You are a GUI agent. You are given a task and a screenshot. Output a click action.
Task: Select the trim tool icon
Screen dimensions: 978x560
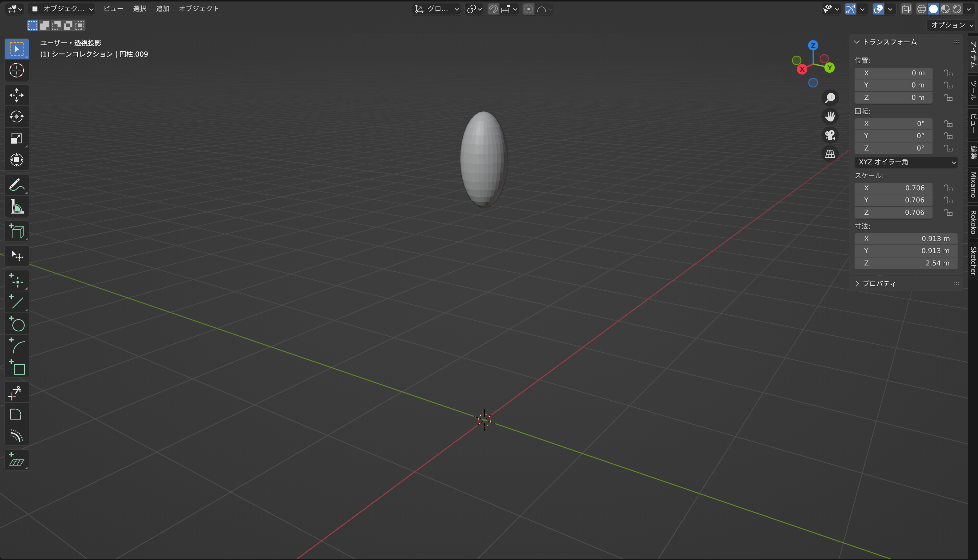[17, 392]
